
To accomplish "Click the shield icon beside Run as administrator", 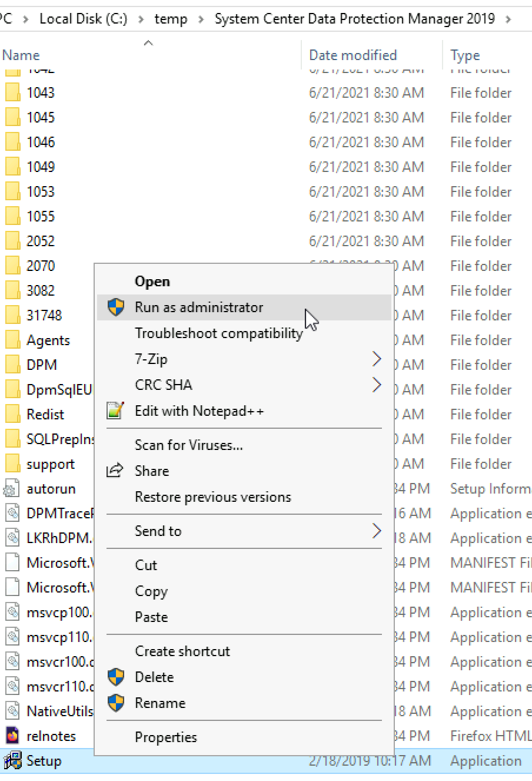I will pyautogui.click(x=116, y=307).
